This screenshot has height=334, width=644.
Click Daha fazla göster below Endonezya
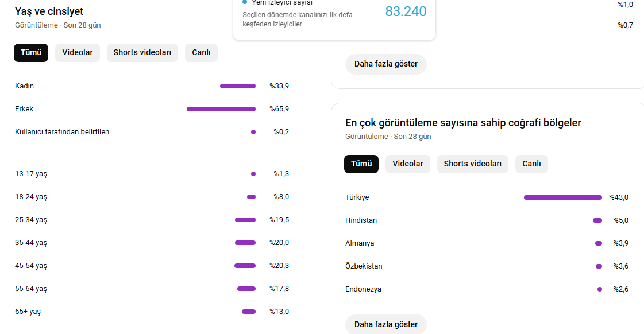tap(385, 324)
